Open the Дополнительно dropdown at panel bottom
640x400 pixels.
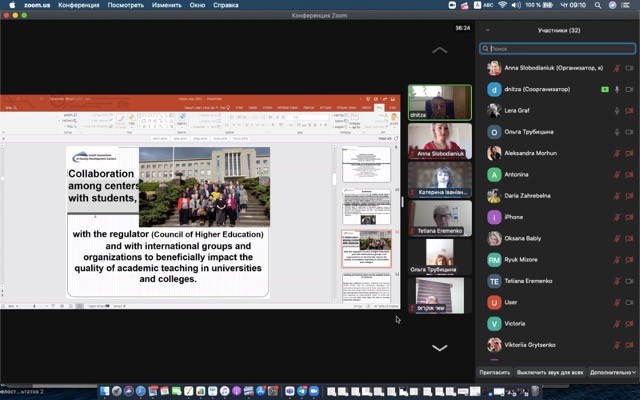point(610,372)
